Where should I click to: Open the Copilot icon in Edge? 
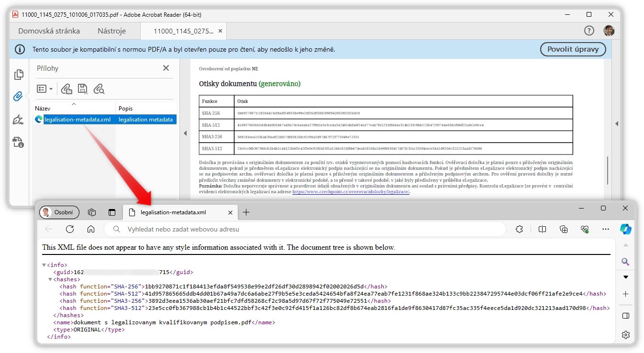pyautogui.click(x=626, y=229)
